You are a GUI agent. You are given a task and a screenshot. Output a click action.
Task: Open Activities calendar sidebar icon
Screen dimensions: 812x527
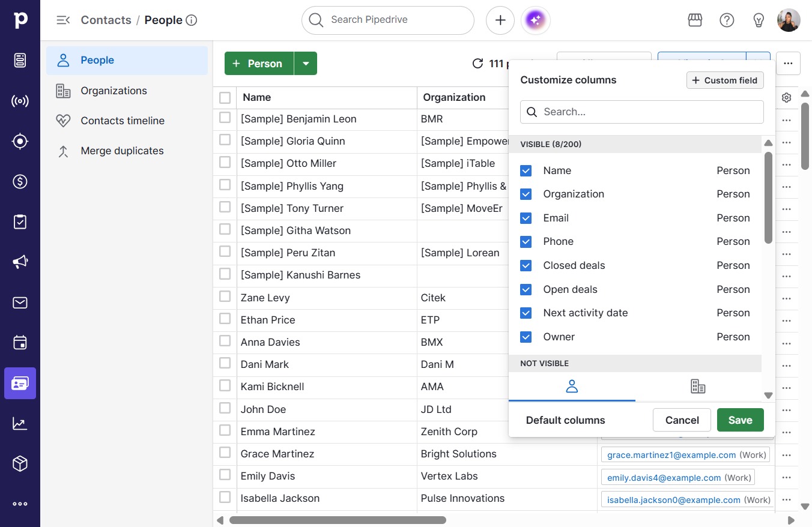[20, 343]
